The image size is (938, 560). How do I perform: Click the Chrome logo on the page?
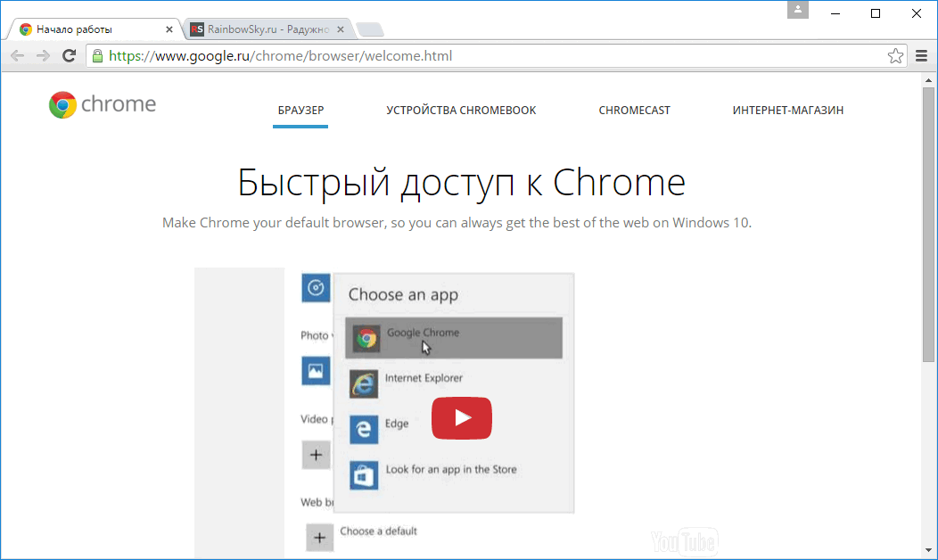tap(103, 104)
